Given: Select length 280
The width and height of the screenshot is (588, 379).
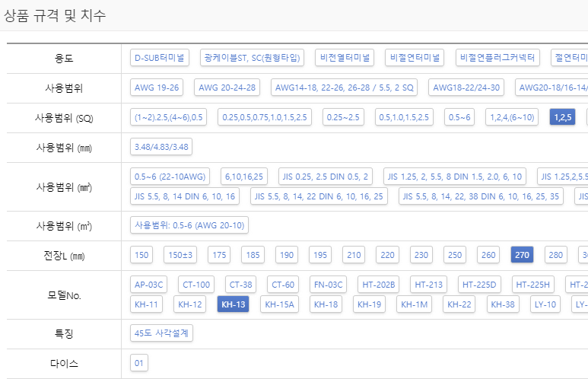Looking at the screenshot, I should (556, 255).
